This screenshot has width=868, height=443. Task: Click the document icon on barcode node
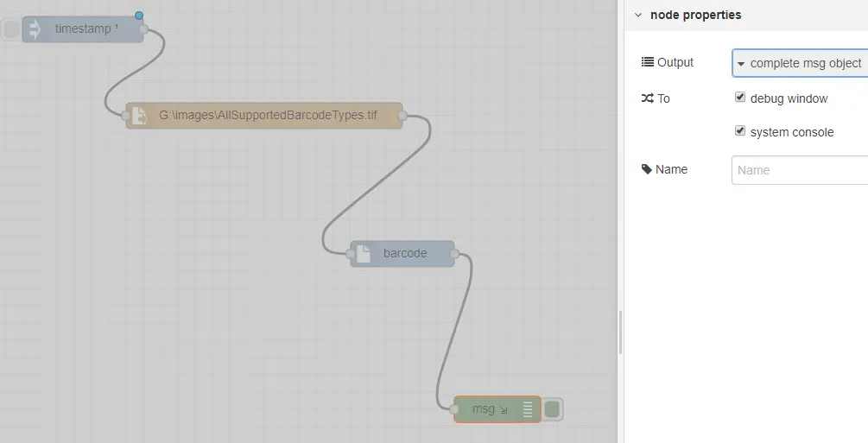coord(363,253)
